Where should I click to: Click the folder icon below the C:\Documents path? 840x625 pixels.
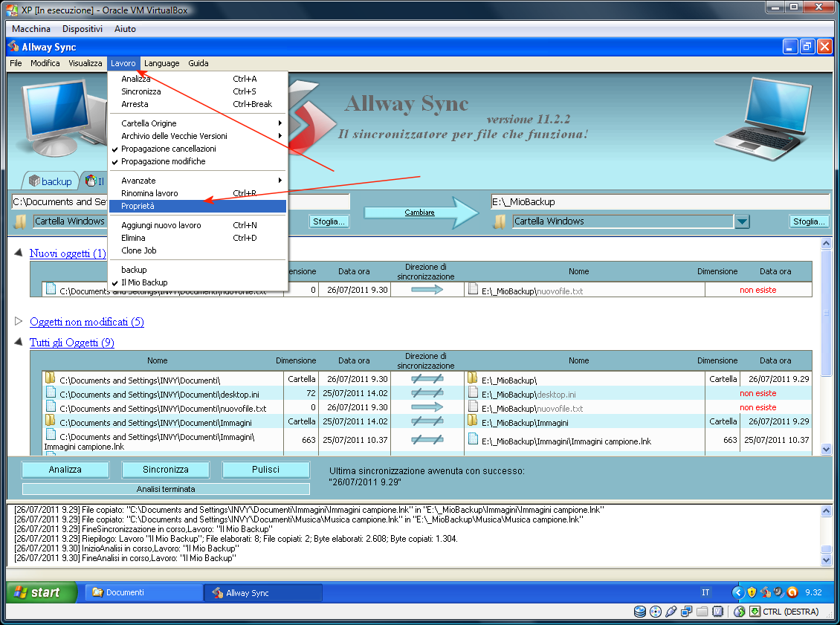click(20, 221)
